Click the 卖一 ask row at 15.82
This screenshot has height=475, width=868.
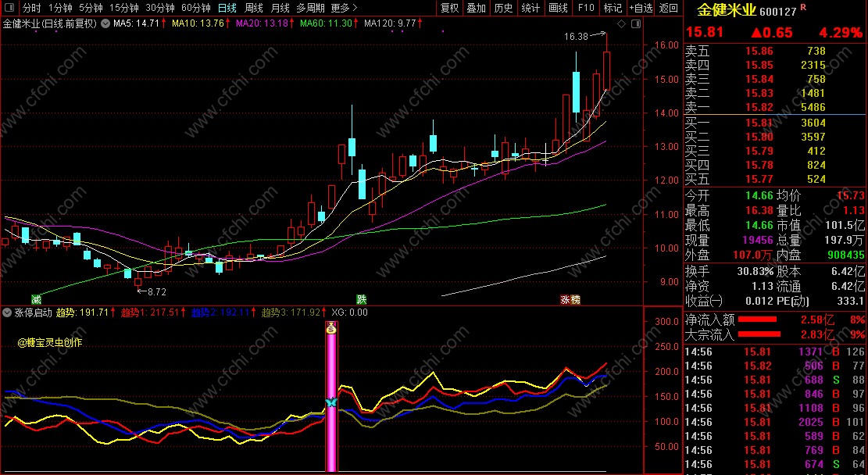775,107
